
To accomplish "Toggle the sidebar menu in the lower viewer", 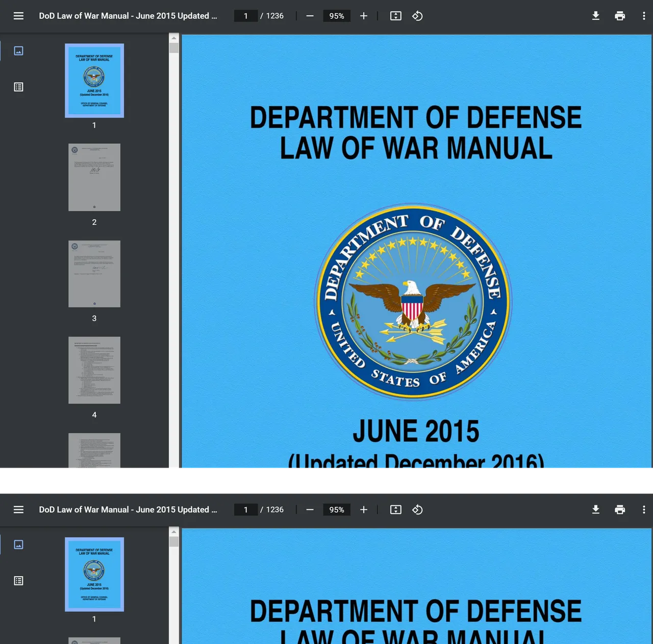I will tap(19, 509).
